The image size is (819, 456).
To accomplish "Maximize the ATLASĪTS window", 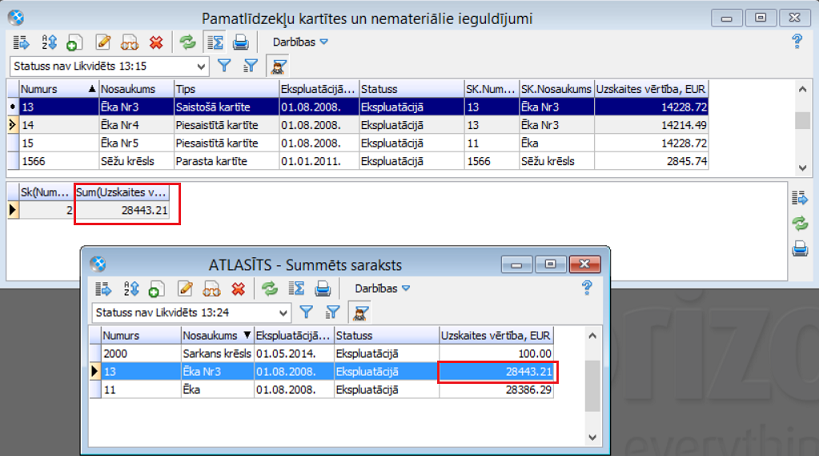I will (x=550, y=264).
